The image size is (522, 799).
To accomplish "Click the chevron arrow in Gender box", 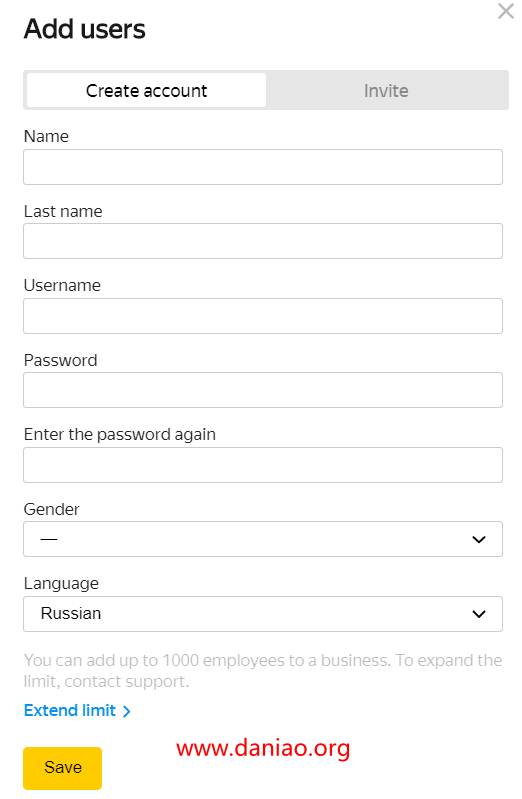I will 479,539.
